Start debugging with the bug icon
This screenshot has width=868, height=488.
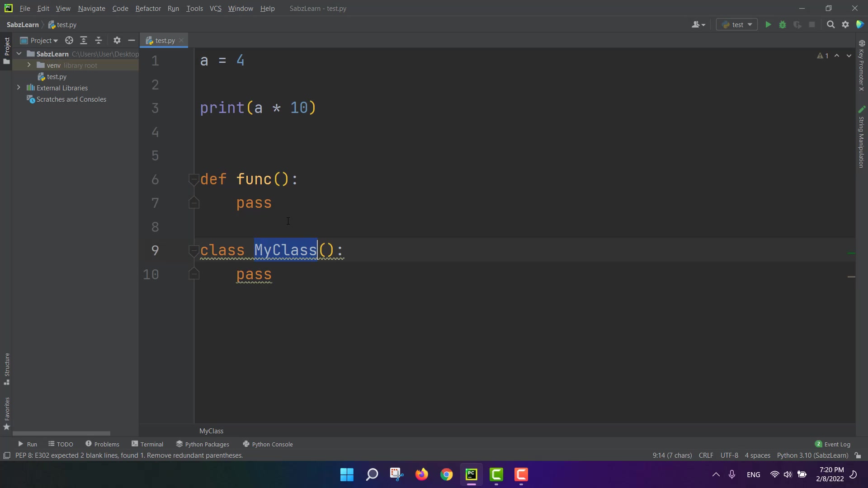(x=783, y=25)
